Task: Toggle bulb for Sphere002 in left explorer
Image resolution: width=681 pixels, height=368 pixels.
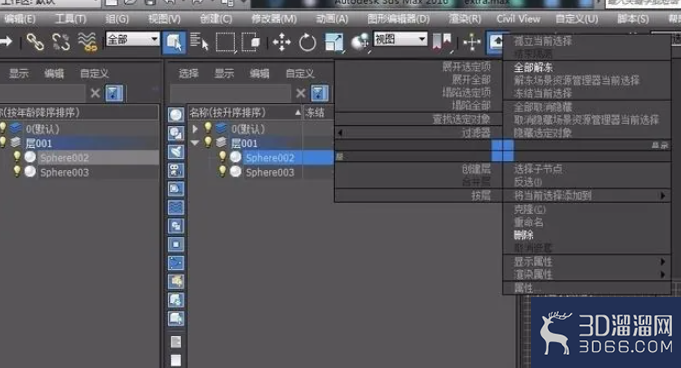Action: pos(17,157)
